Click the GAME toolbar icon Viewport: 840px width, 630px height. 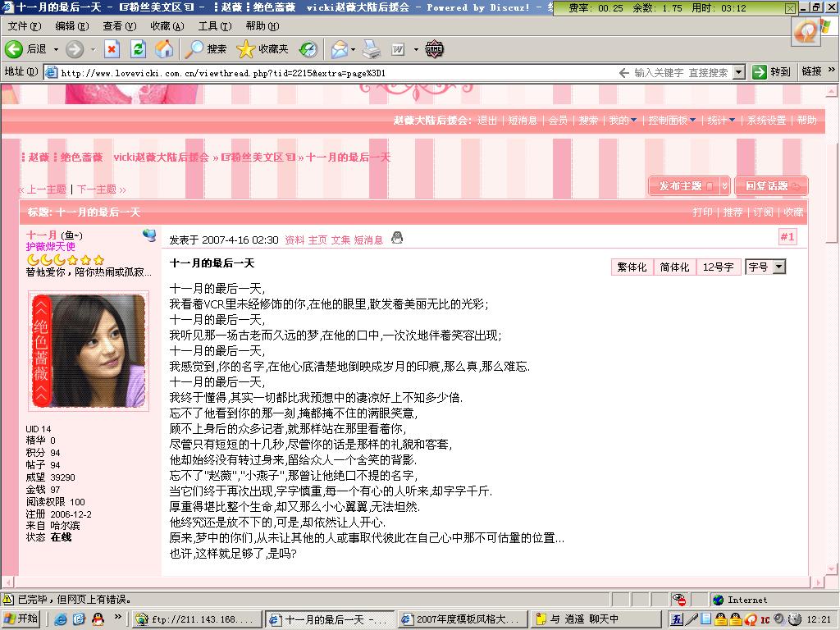(x=434, y=49)
